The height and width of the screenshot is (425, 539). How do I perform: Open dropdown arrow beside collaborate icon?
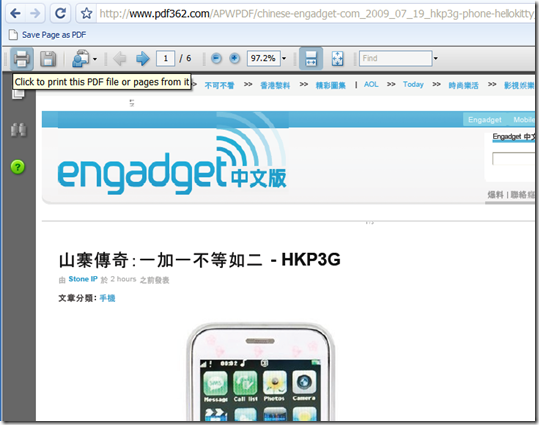[x=95, y=59]
